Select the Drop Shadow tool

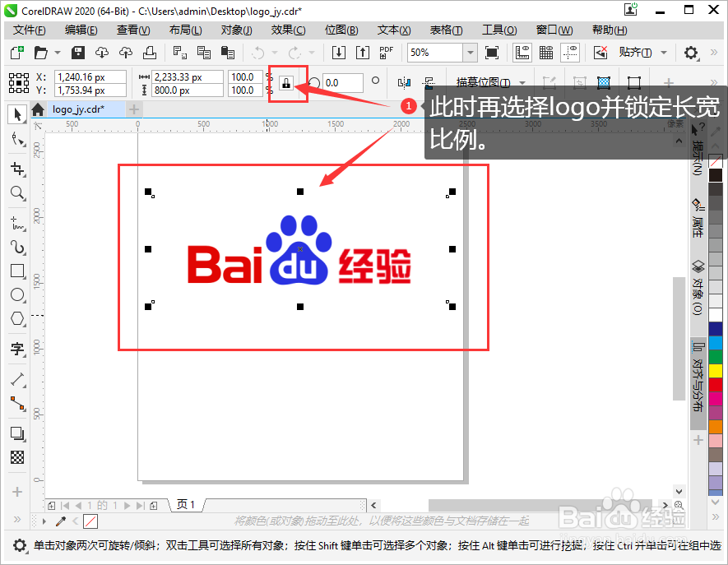[x=17, y=433]
